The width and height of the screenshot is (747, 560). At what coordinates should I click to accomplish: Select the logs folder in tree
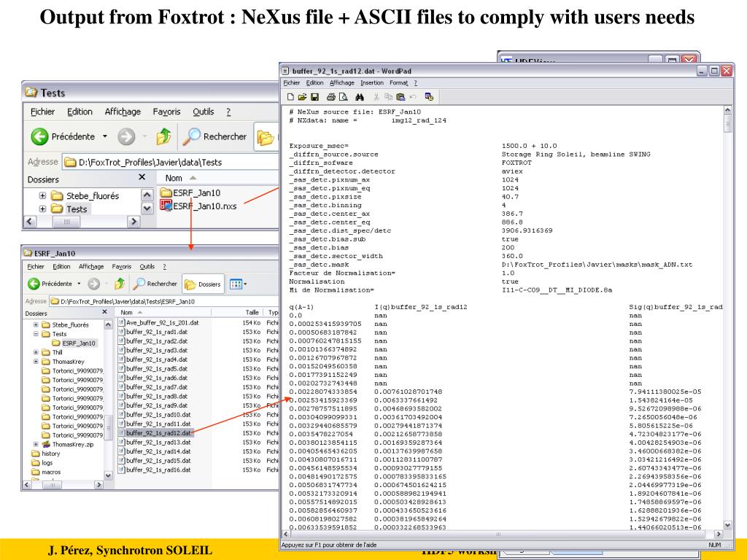[42, 463]
